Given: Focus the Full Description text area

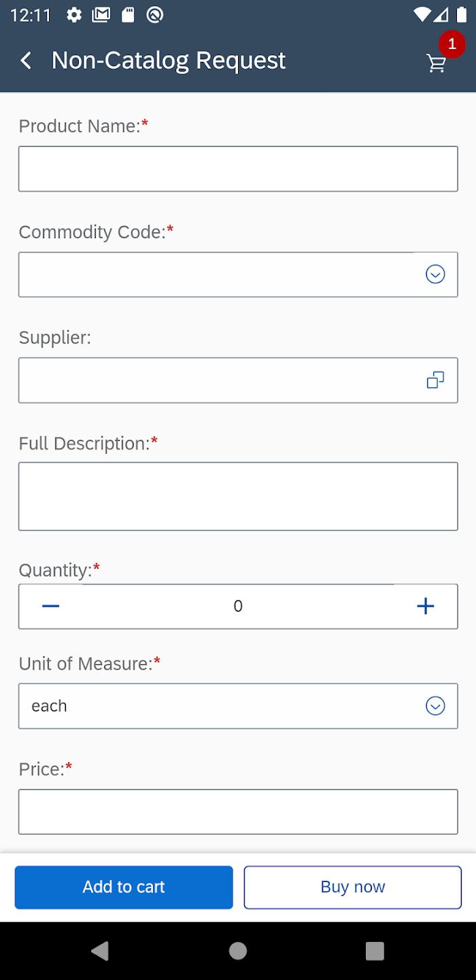Looking at the screenshot, I should [x=238, y=496].
